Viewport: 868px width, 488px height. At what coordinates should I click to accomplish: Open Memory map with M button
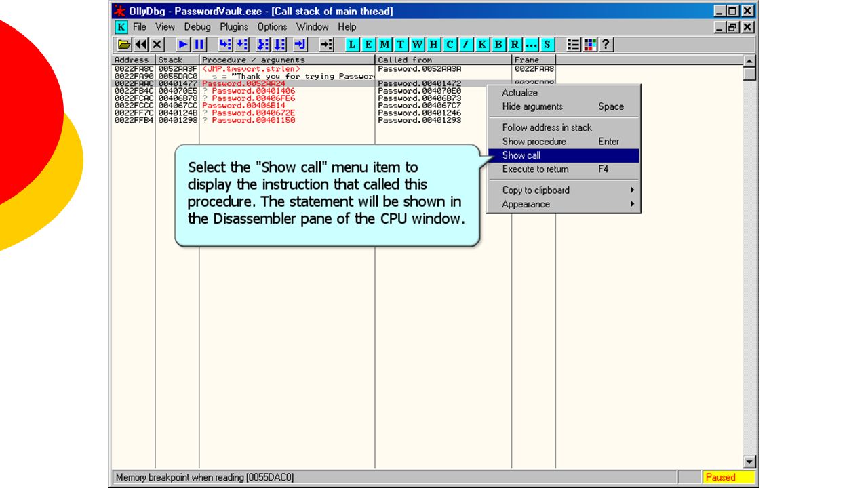pos(385,45)
